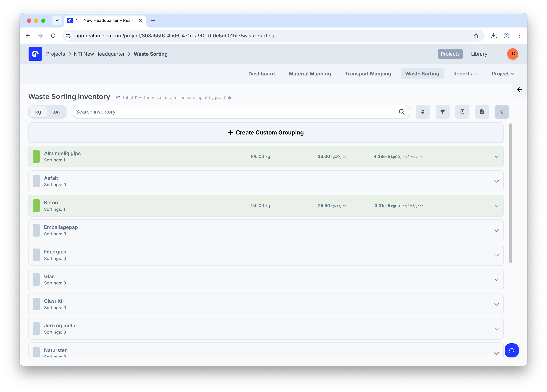Expand the Fibergips row
The width and height of the screenshot is (547, 392).
(496, 255)
